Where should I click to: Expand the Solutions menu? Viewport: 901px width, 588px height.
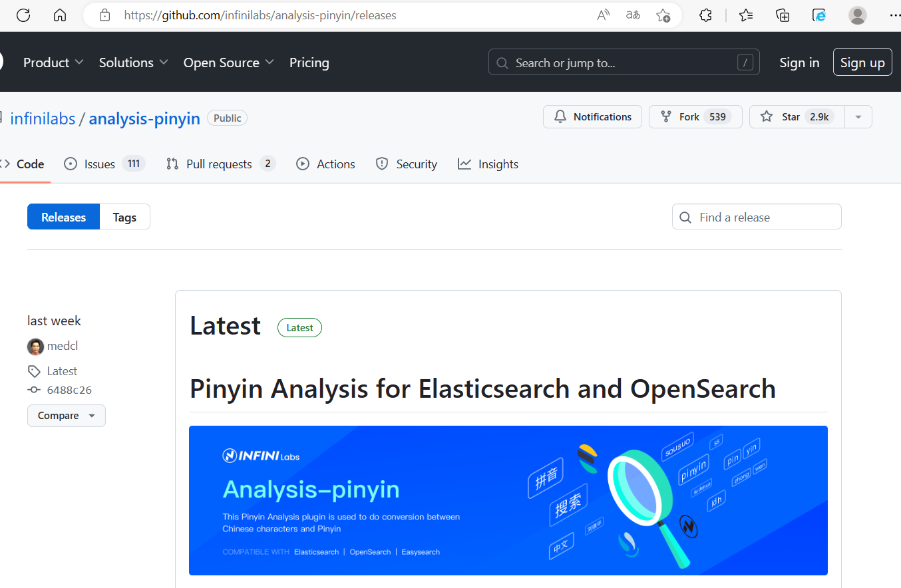click(134, 63)
